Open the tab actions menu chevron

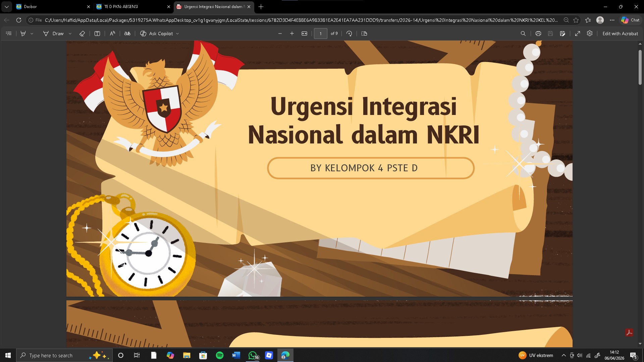pyautogui.click(x=6, y=7)
